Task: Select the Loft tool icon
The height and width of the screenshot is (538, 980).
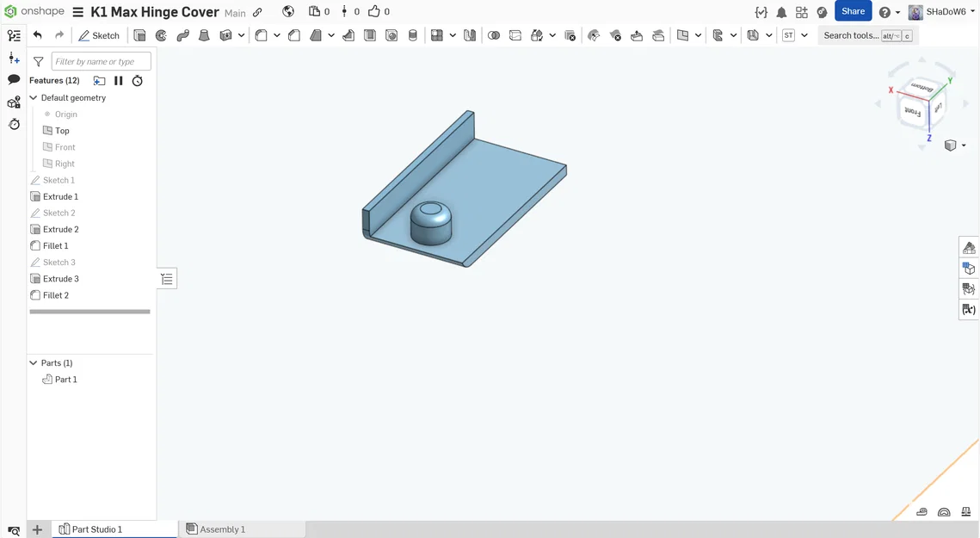Action: (204, 35)
